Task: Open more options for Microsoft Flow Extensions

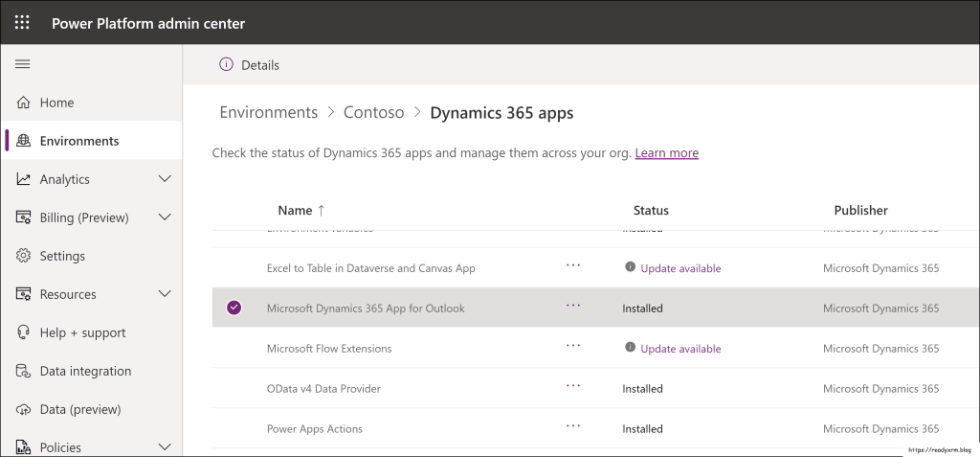Action: click(x=573, y=346)
